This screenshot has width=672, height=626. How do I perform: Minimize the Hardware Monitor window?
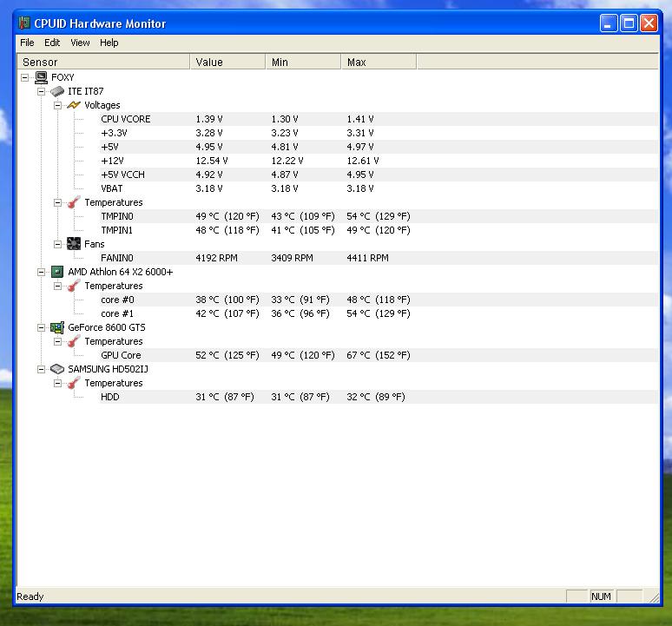coord(609,23)
